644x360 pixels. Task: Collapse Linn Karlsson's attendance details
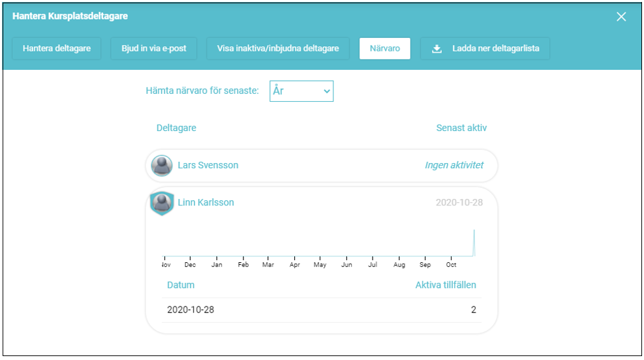pos(321,202)
